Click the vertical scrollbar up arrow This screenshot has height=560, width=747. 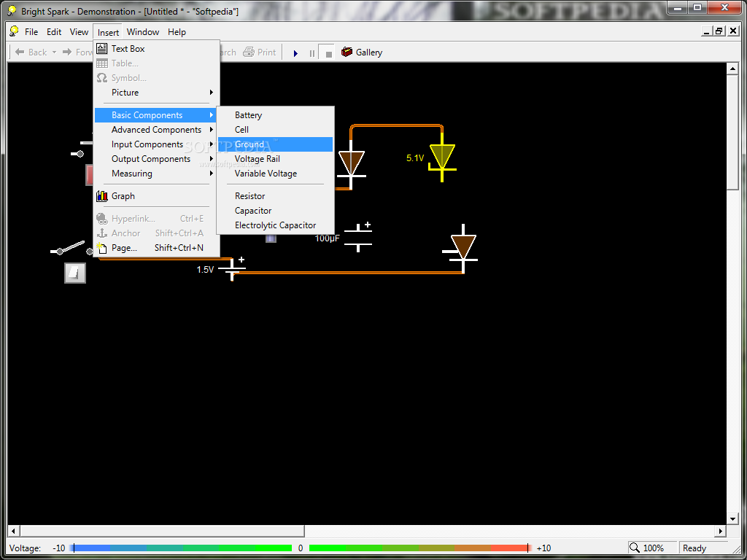pos(732,69)
